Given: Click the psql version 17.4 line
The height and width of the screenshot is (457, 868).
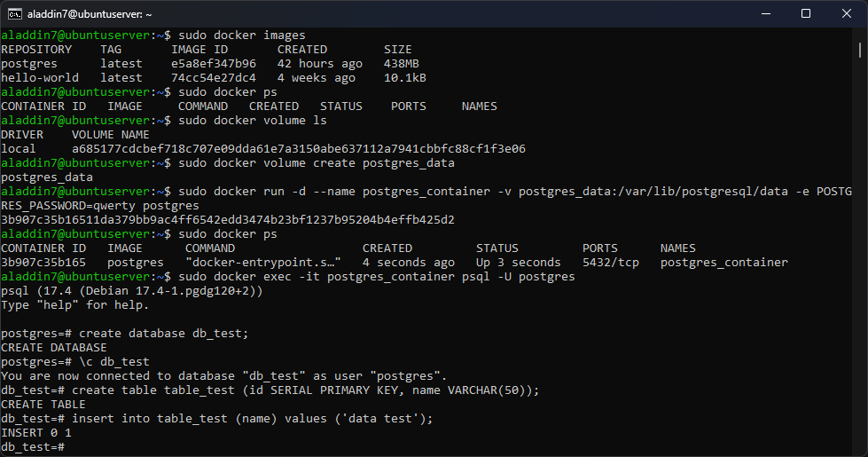Looking at the screenshot, I should (x=132, y=291).
